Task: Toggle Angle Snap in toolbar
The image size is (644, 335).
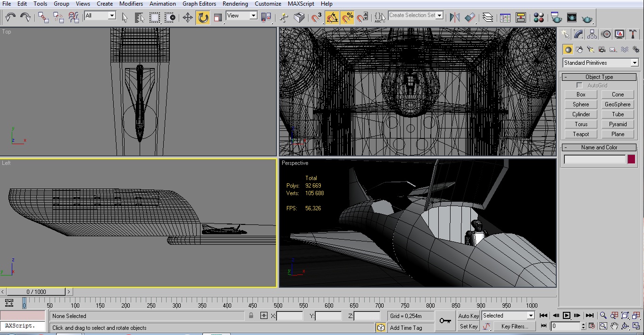Action: tap(332, 18)
